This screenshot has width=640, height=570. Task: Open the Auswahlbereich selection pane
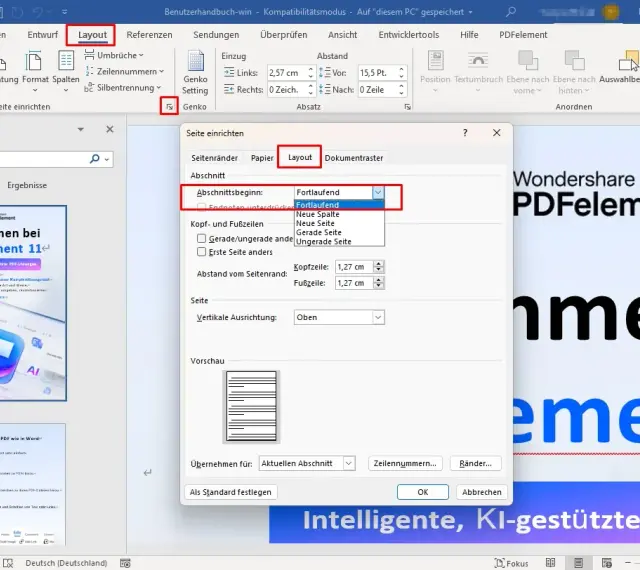pyautogui.click(x=620, y=67)
